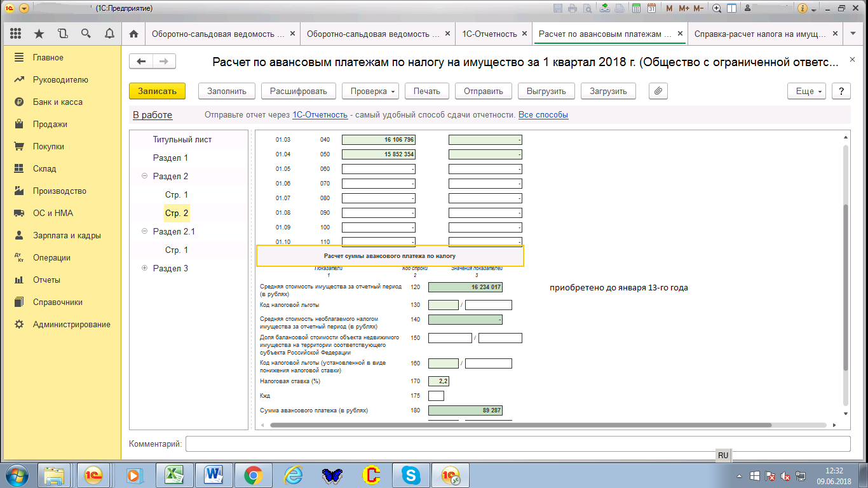This screenshot has height=488, width=868.
Task: Click the notifications bell icon
Action: pos(109,34)
